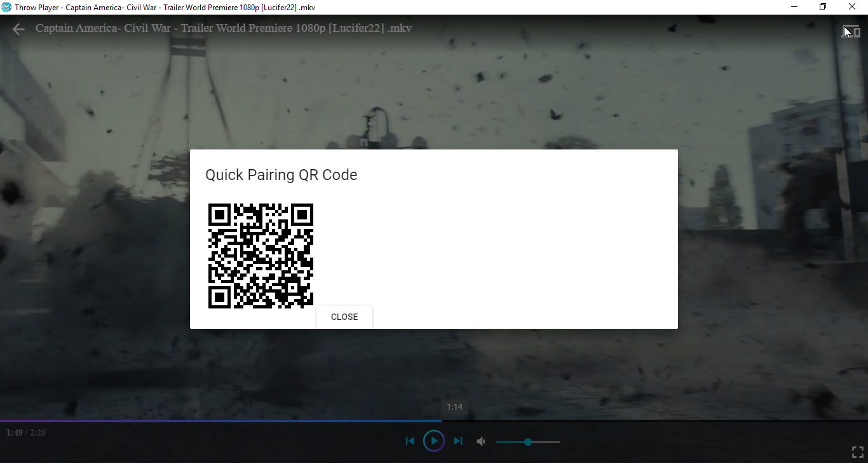Screen dimensions: 868x463
Task: Click the Throw Player app icon in title bar
Action: [6, 8]
